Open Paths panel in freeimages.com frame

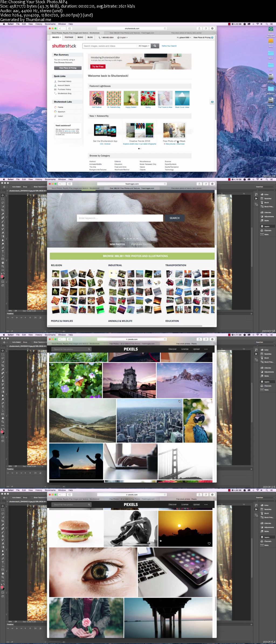tap(266, 234)
